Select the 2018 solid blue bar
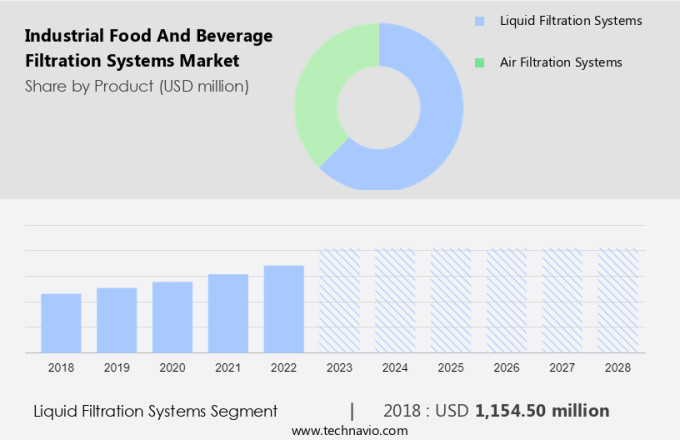 (x=61, y=323)
